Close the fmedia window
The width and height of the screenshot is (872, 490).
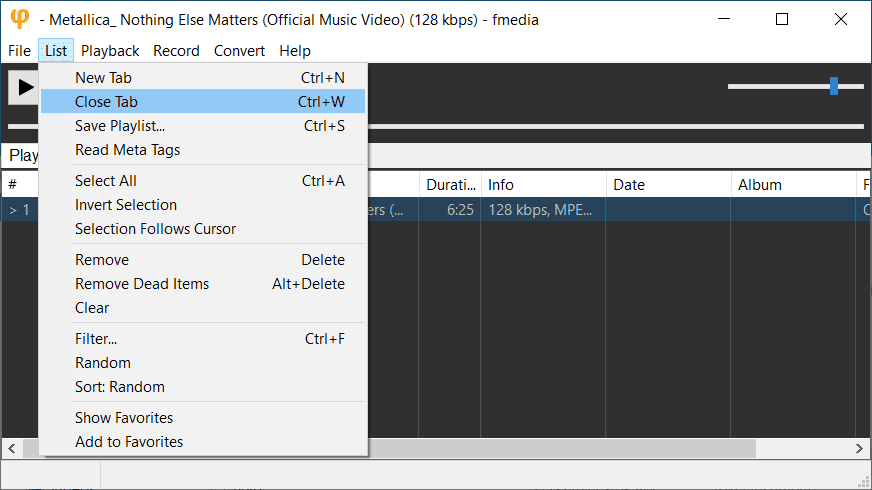[x=841, y=19]
